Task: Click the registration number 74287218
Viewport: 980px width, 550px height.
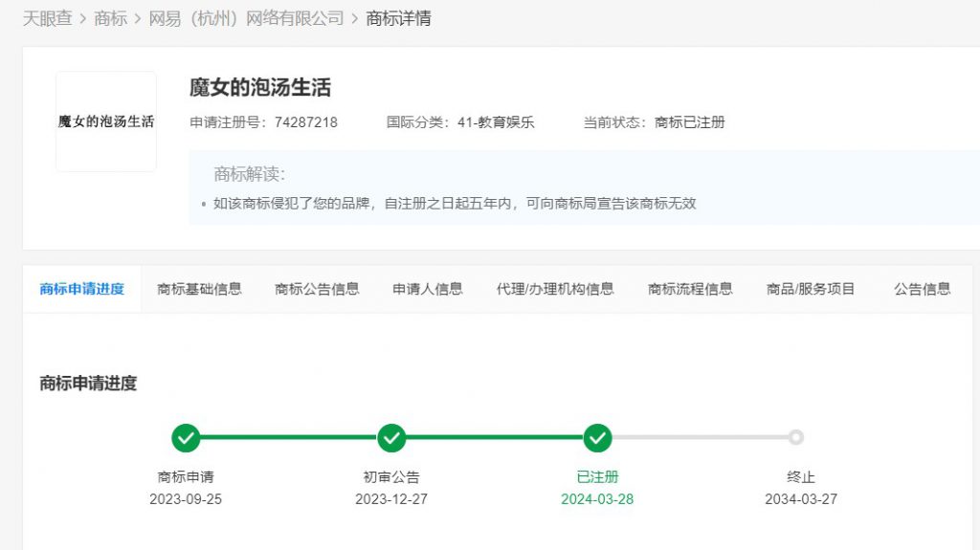Action: 305,121
